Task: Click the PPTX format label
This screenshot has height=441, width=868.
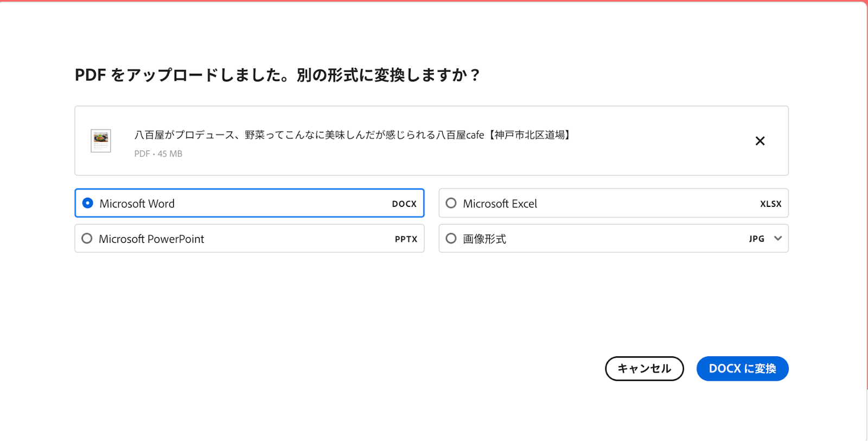Action: [x=406, y=239]
